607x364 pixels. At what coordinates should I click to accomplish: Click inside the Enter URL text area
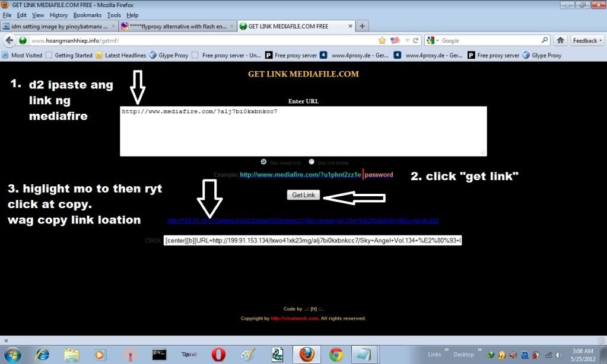[x=303, y=132]
